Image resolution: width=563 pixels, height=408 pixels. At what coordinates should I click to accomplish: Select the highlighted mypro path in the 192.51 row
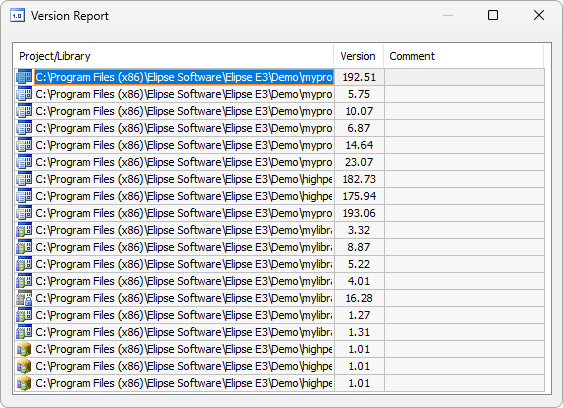point(184,77)
